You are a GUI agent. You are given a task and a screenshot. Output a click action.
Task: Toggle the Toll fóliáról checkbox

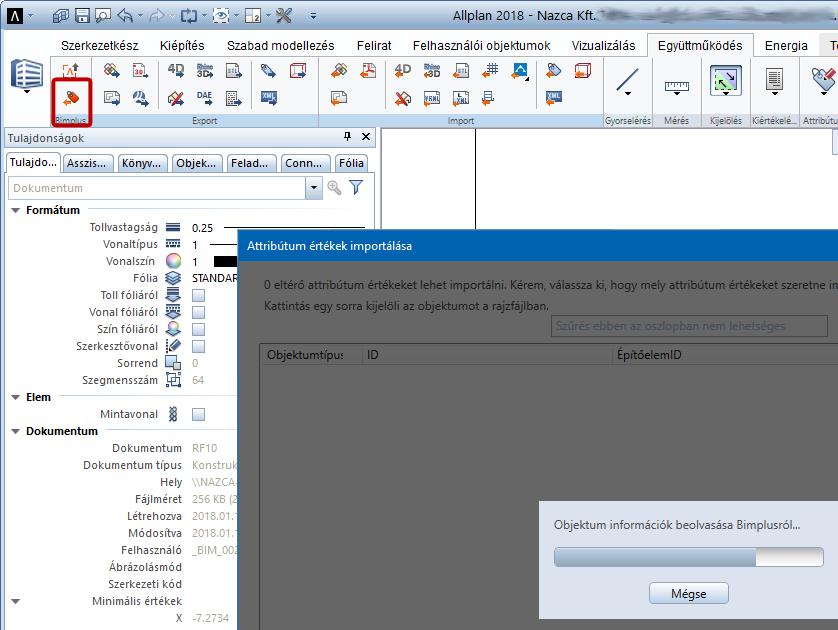pos(198,295)
